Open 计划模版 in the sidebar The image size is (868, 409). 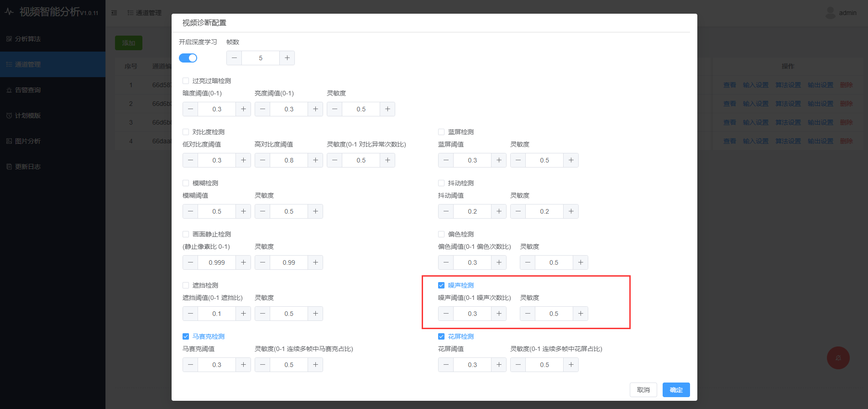[x=52, y=115]
